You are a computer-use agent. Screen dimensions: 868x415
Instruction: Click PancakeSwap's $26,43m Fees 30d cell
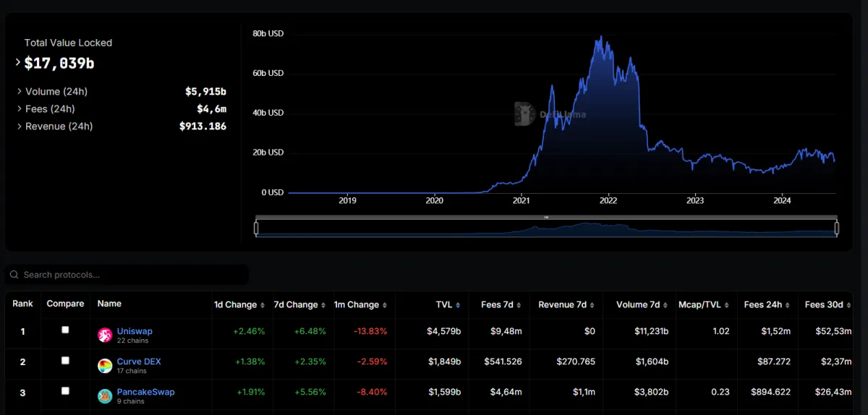[833, 392]
